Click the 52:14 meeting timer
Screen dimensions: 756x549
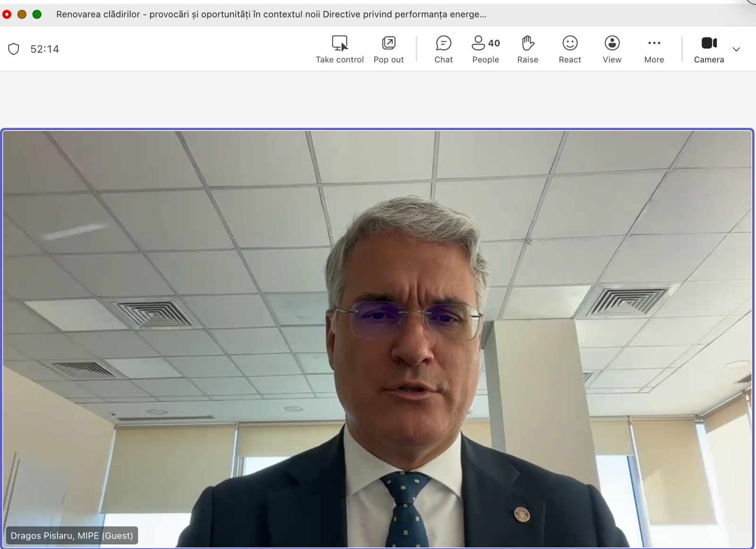(x=45, y=49)
